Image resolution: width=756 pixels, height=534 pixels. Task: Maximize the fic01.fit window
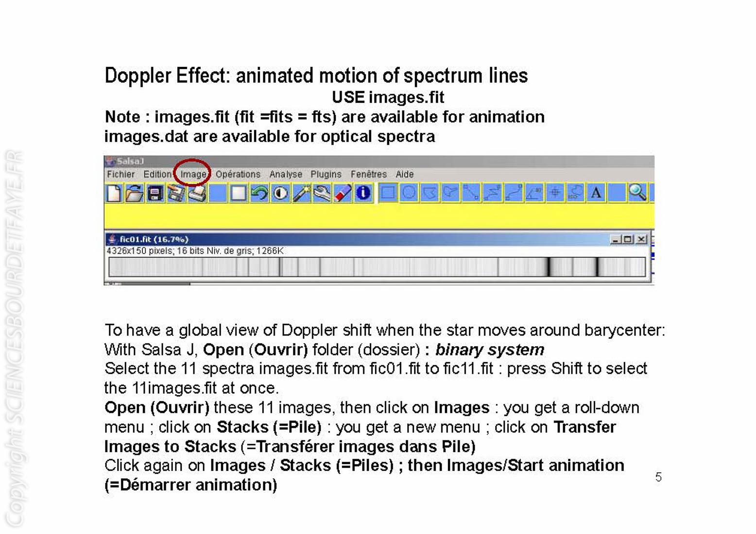coord(628,239)
